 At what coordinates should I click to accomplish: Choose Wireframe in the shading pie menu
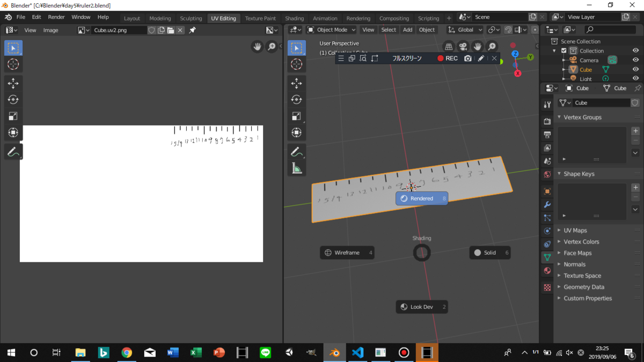click(347, 253)
